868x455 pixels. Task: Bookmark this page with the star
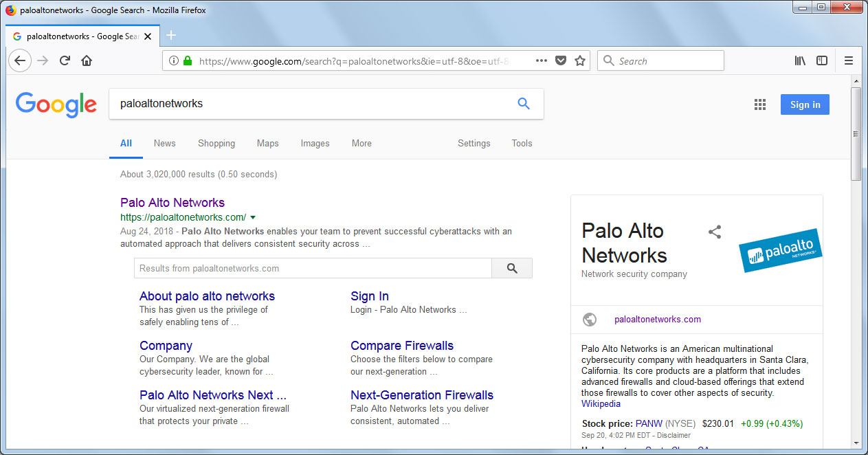coord(580,60)
